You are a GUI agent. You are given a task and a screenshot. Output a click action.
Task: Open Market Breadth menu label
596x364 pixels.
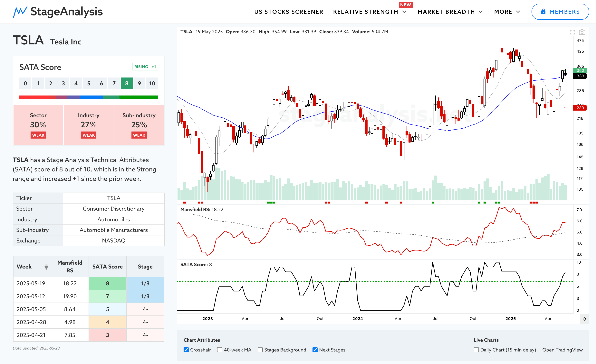tap(446, 12)
